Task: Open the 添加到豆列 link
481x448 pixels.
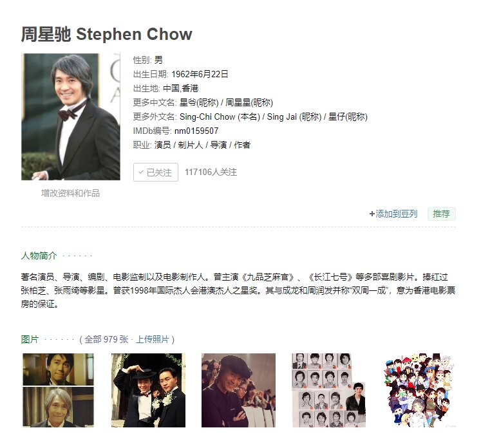Action: [396, 214]
